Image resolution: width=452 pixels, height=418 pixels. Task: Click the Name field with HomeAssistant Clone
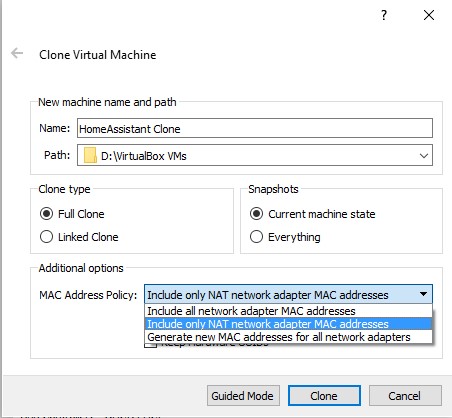pyautogui.click(x=255, y=128)
